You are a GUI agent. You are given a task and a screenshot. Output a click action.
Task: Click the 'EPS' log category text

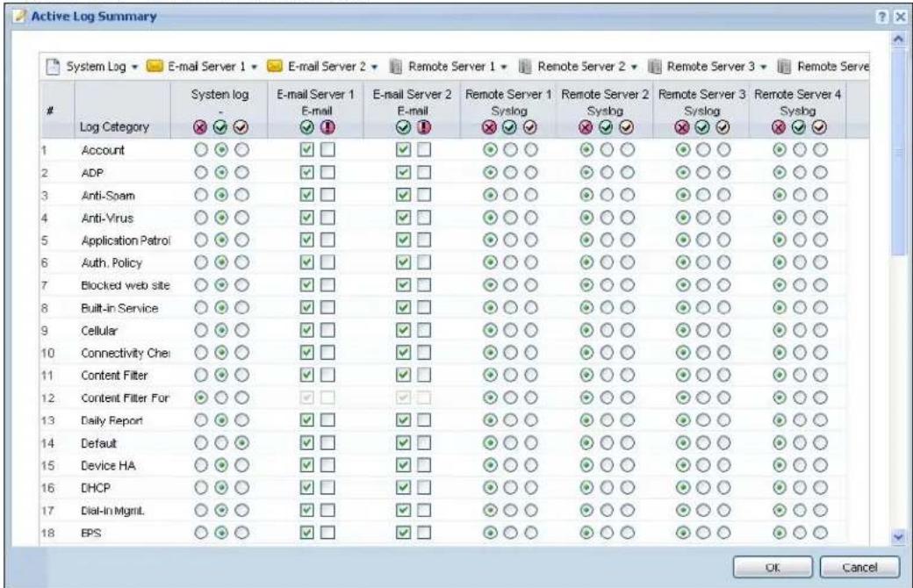click(90, 533)
